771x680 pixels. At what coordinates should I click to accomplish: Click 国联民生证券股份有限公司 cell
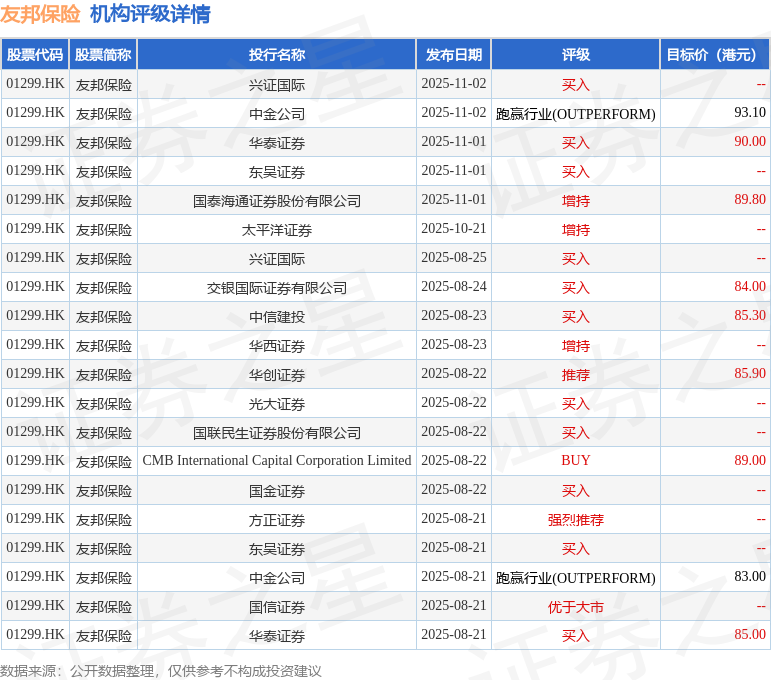coord(277,433)
